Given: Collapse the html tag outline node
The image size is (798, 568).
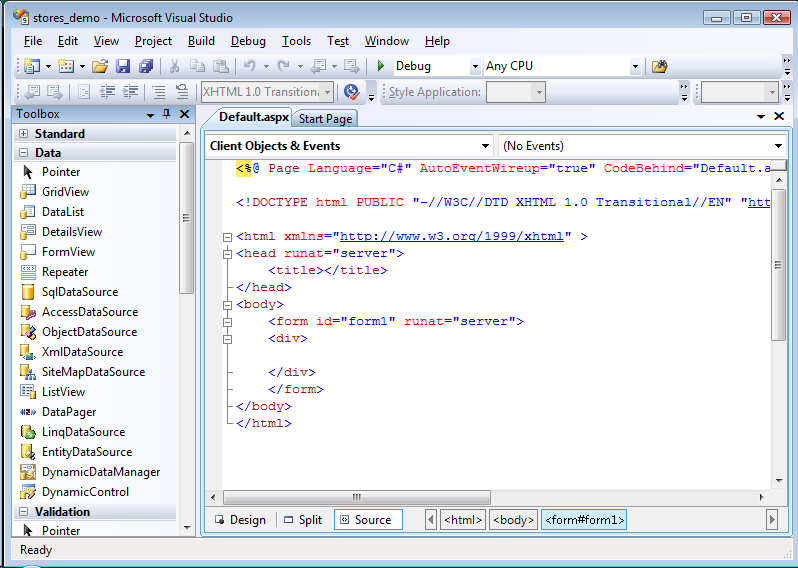Looking at the screenshot, I should tap(227, 237).
